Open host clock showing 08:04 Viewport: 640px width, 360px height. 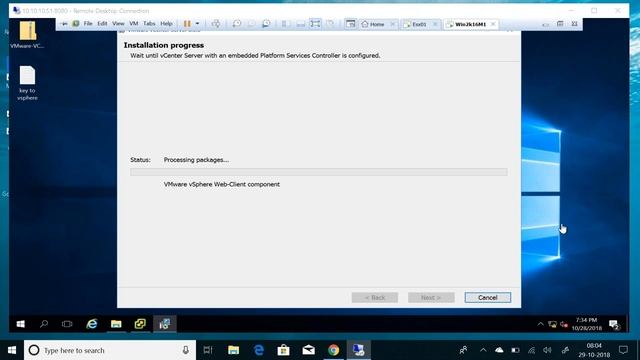tap(594, 350)
